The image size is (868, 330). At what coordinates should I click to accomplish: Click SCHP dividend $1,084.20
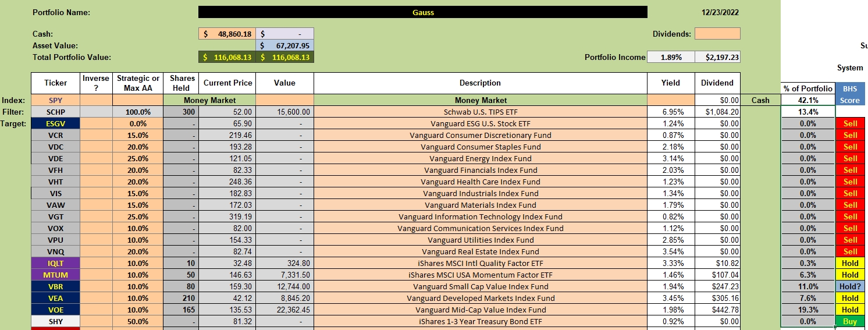[x=717, y=112]
